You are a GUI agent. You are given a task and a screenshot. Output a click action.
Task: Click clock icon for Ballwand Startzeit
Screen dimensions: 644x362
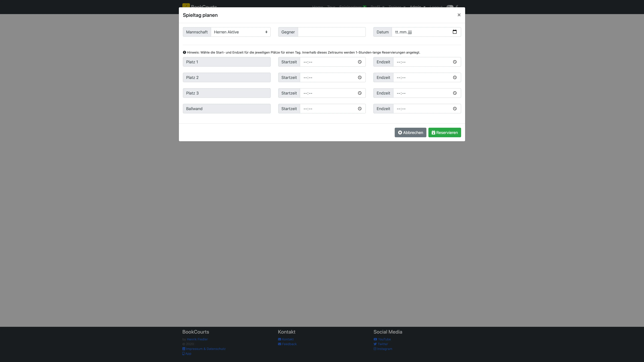coord(359,109)
